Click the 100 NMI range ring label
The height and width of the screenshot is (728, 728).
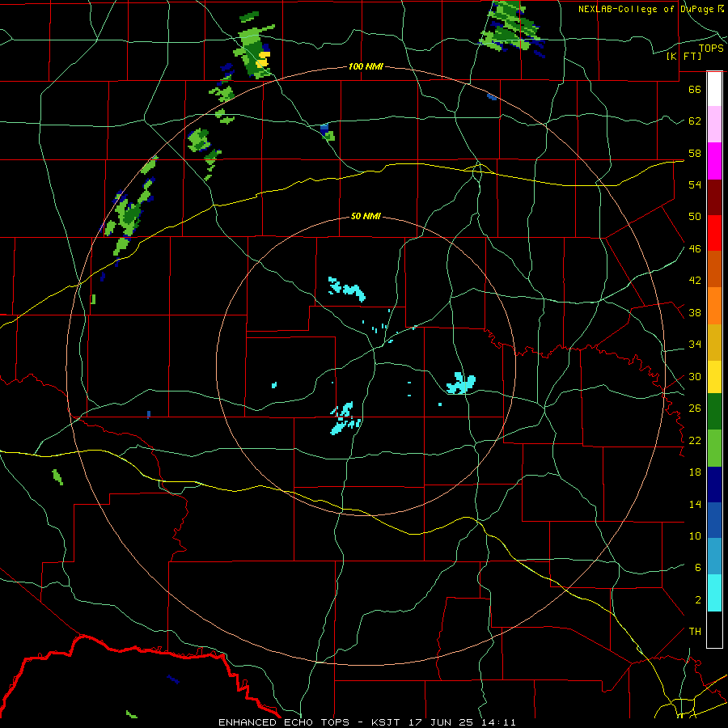[366, 66]
